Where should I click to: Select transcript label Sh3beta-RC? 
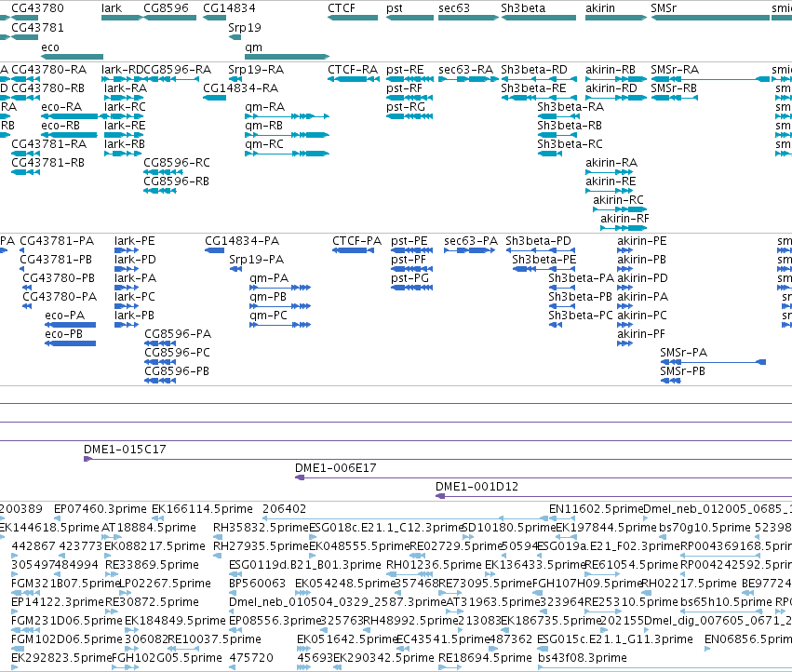click(x=571, y=144)
